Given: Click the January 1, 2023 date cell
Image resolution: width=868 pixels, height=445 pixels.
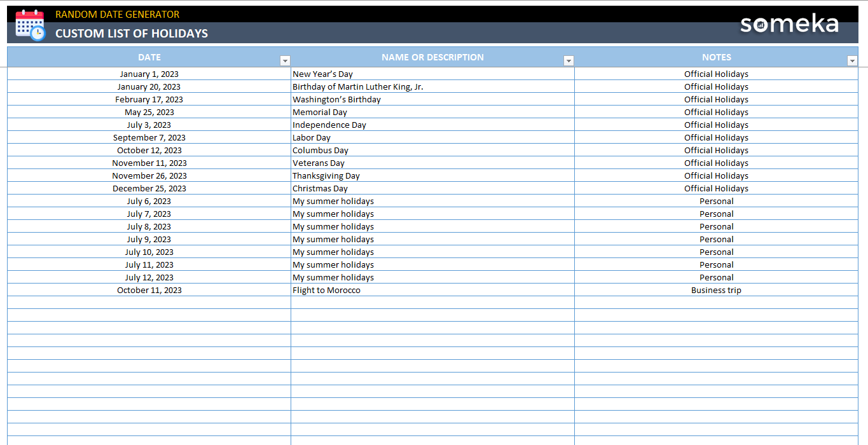Looking at the screenshot, I should 149,74.
